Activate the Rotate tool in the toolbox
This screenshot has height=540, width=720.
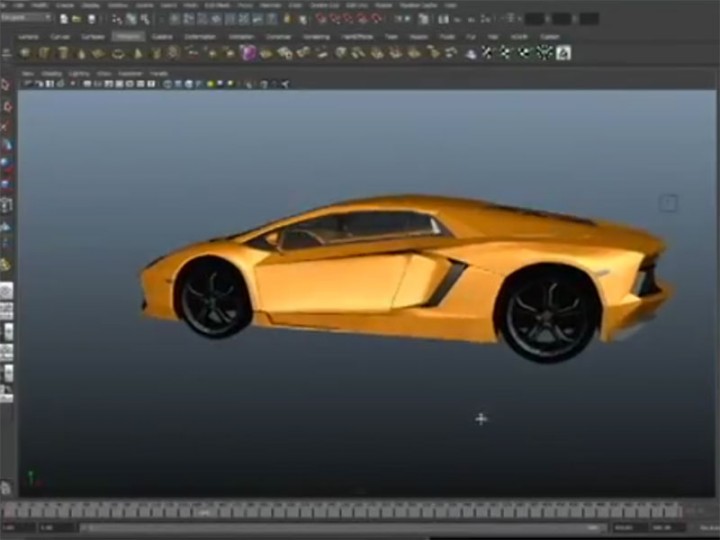[x=6, y=164]
